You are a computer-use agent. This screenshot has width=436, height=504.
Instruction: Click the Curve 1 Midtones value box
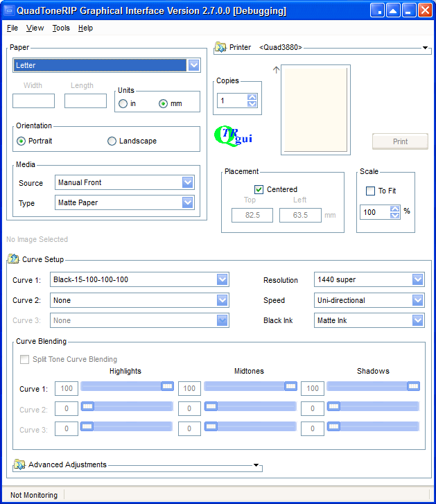pos(189,389)
